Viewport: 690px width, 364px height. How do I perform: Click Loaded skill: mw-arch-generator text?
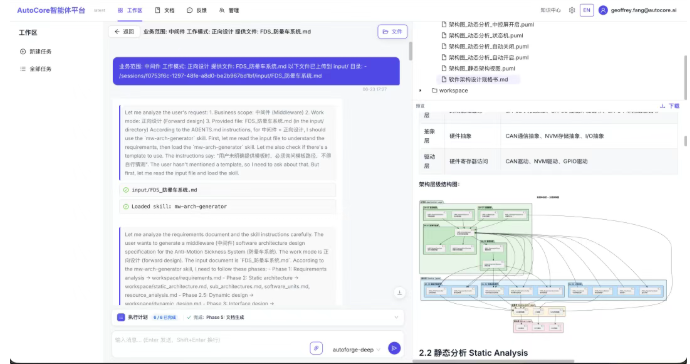(x=179, y=206)
